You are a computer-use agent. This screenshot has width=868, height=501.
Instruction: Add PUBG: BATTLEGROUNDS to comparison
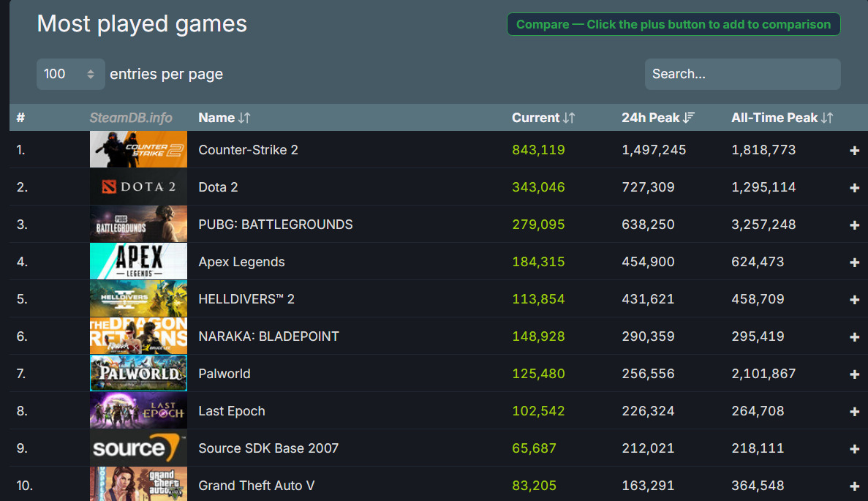(x=854, y=225)
